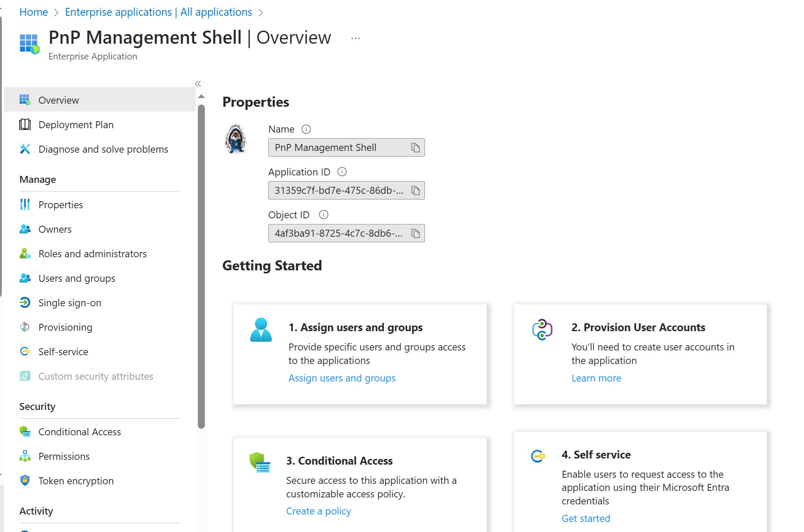Open Users and groups using its sidebar icon
The height and width of the screenshot is (532, 804).
[x=25, y=278]
